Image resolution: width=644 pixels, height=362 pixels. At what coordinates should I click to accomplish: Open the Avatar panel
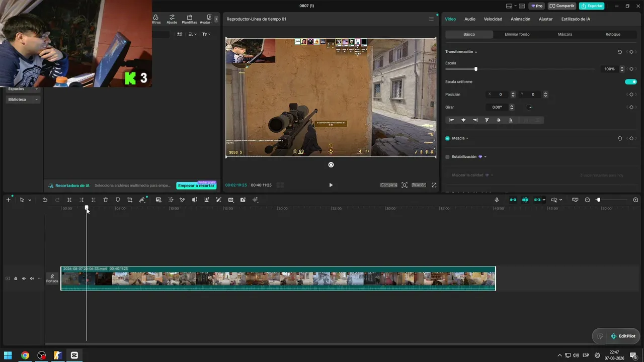click(205, 19)
